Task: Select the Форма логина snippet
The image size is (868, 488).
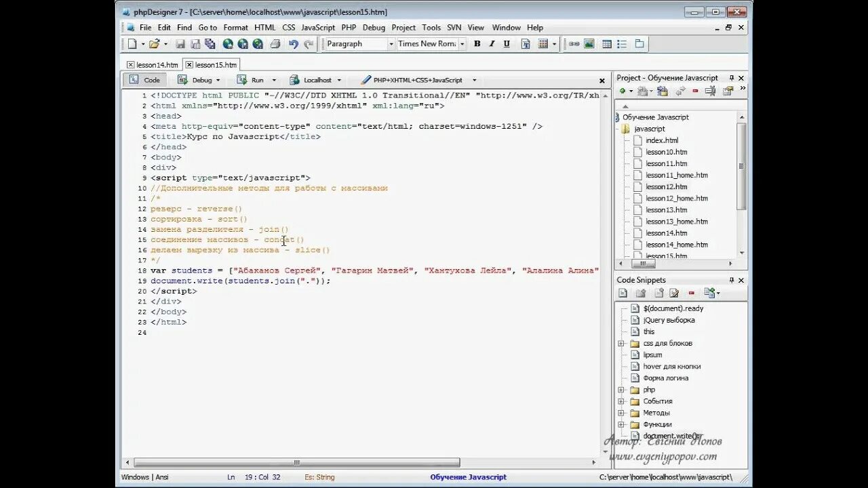Action: [x=665, y=378]
